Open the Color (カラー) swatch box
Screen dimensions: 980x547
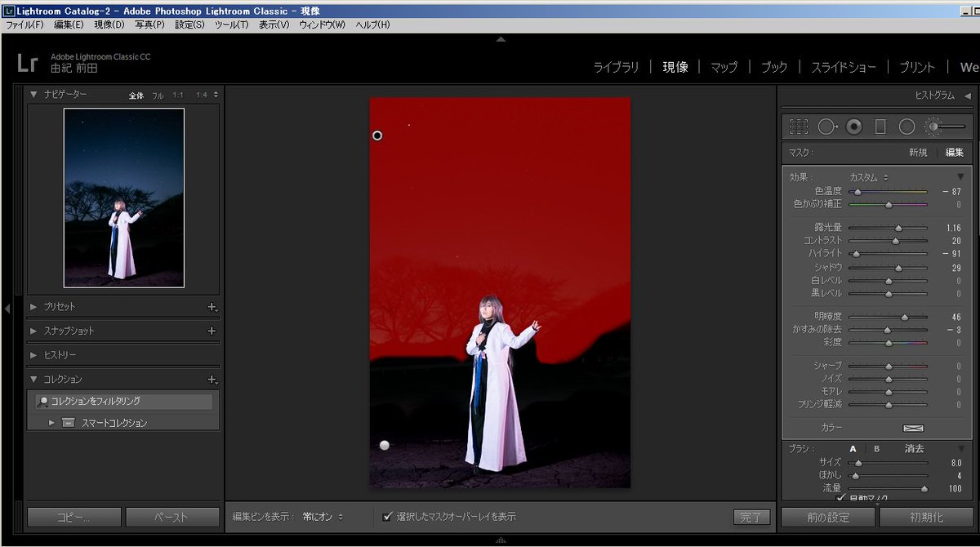(x=912, y=428)
